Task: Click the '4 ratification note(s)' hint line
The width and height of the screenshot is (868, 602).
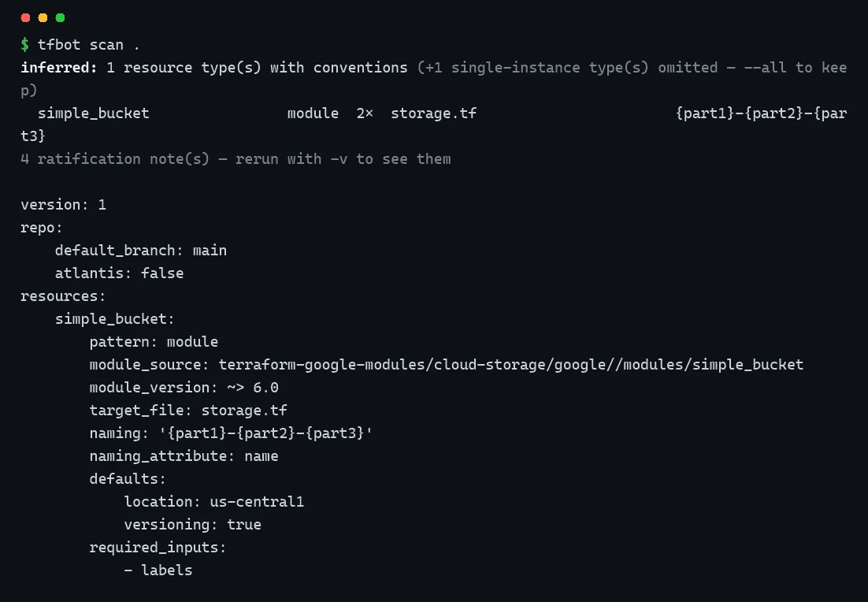Action: point(236,159)
